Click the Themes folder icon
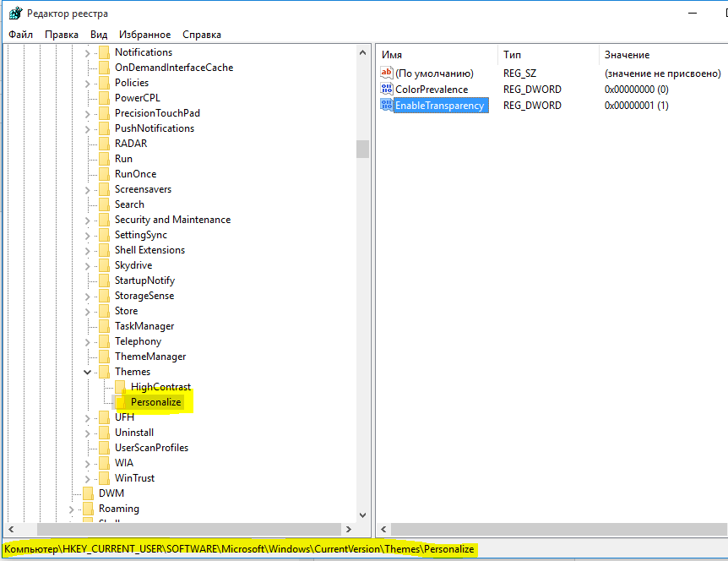The image size is (728, 561). [104, 372]
